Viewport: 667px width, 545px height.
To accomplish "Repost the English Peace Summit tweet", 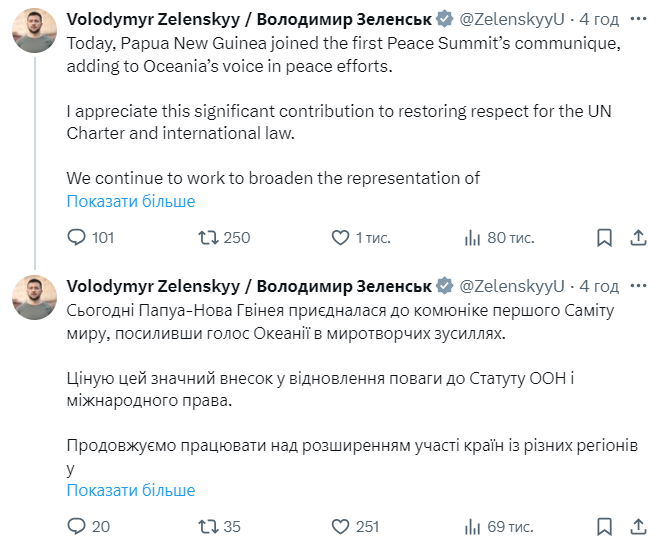I will pyautogui.click(x=208, y=238).
